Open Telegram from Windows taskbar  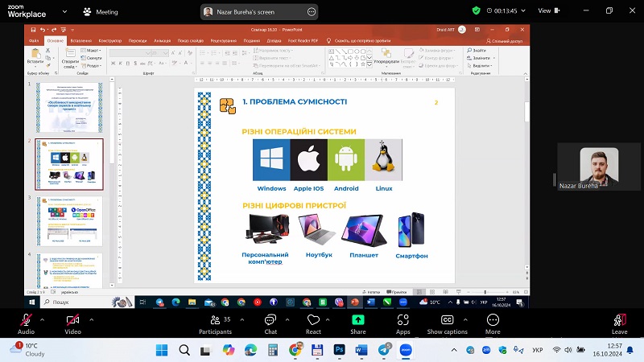(x=385, y=350)
